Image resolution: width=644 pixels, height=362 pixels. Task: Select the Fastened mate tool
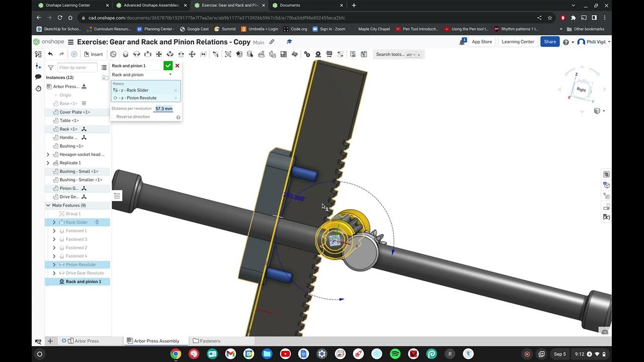(x=125, y=54)
